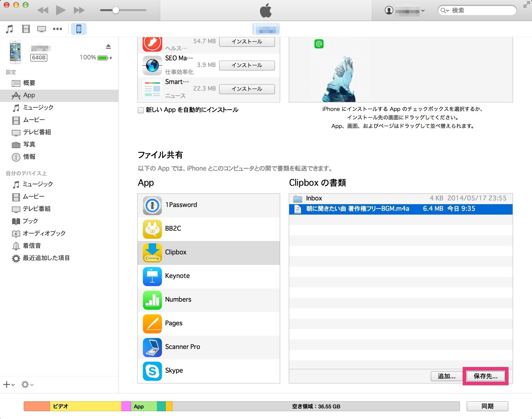Select Pages in the file sharing list
Viewport: 532px width, 419px height.
[x=208, y=324]
